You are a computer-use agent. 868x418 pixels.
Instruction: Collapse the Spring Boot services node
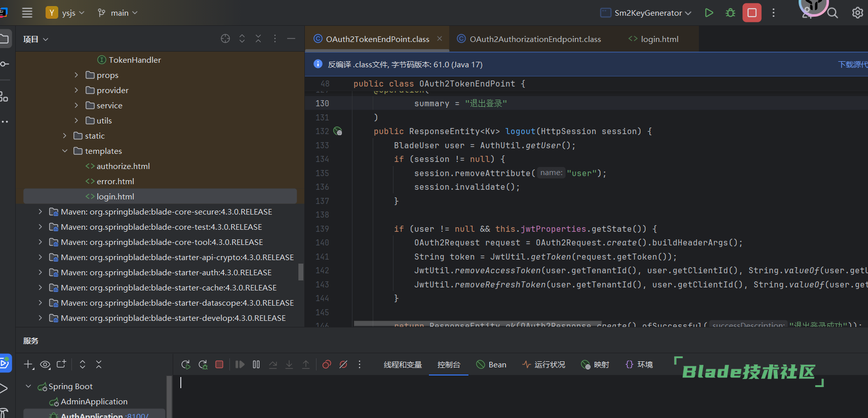pyautogui.click(x=28, y=386)
